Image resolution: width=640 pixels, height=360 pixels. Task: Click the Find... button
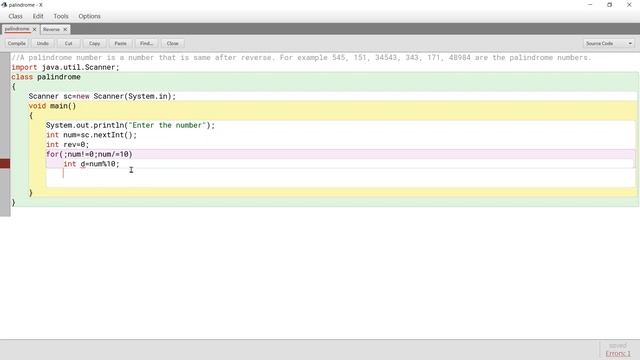pyautogui.click(x=147, y=43)
